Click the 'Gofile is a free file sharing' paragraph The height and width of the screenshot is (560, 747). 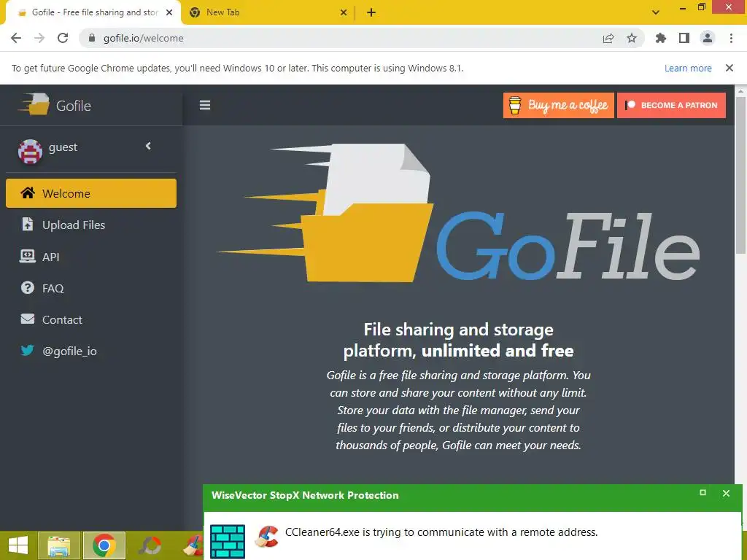click(458, 410)
